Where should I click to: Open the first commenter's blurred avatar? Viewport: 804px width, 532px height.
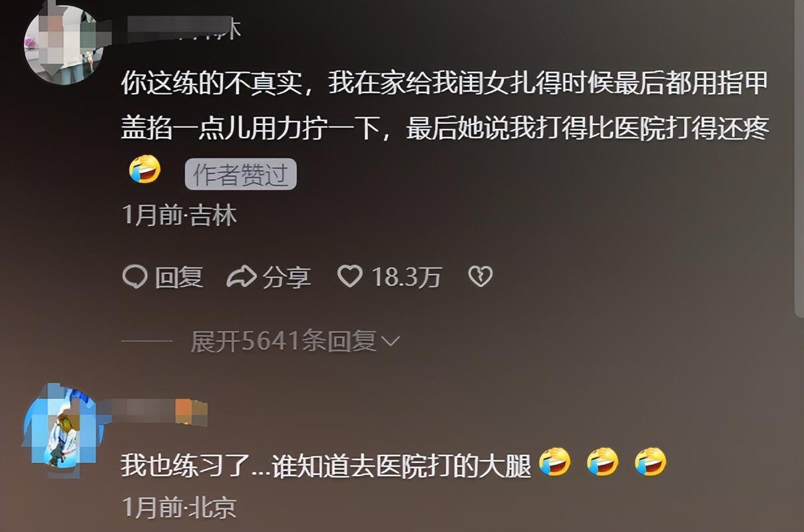coord(64,45)
